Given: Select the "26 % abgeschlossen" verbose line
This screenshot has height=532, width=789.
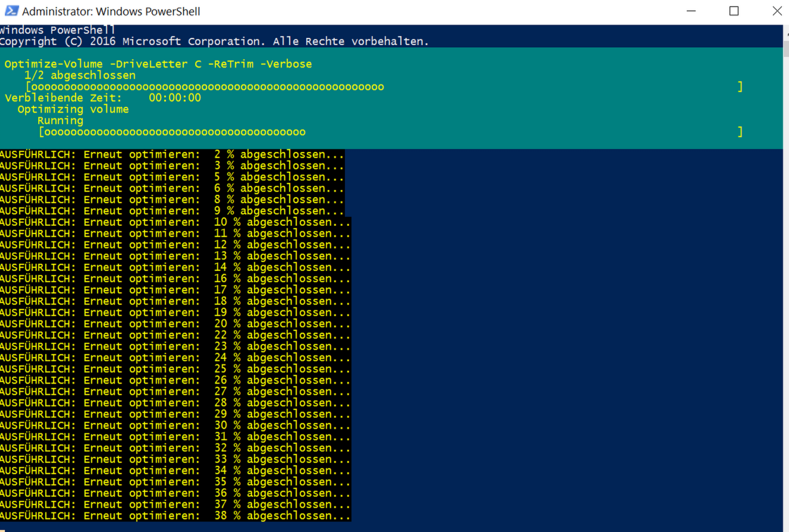Looking at the screenshot, I should pos(175,380).
